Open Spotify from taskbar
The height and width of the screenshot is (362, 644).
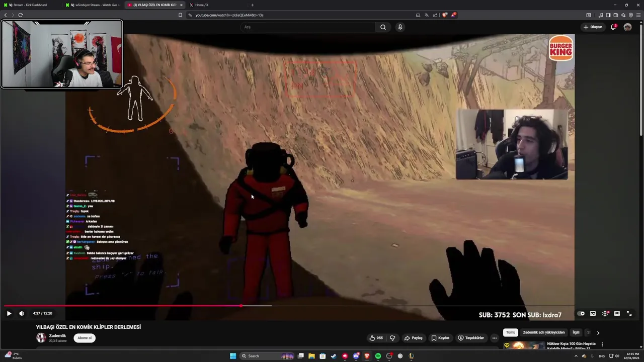tap(378, 356)
